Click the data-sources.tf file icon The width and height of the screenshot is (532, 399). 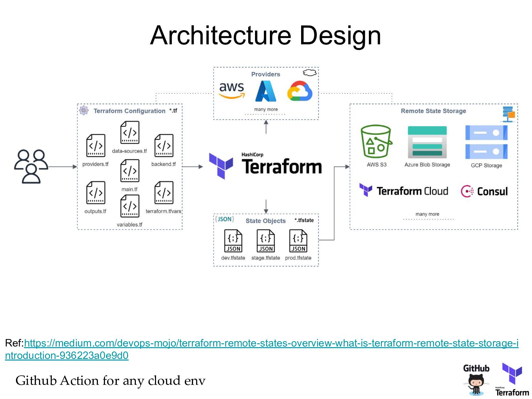pyautogui.click(x=130, y=132)
